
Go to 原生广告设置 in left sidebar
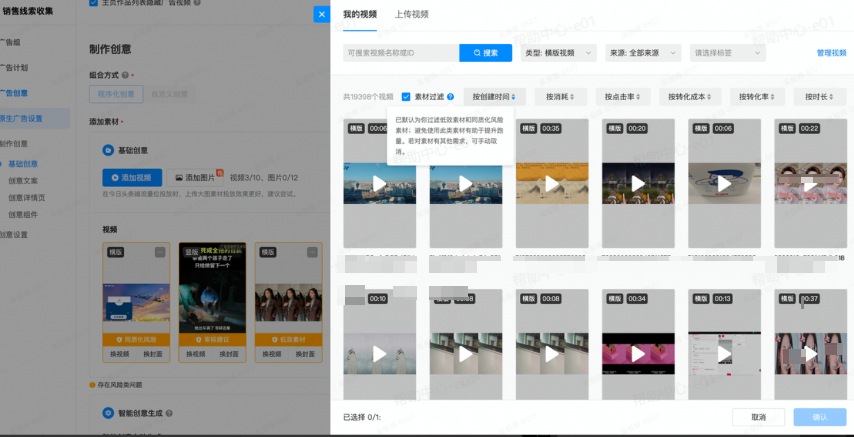click(21, 119)
